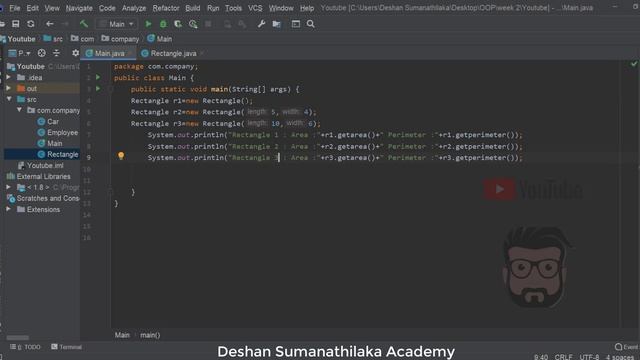The height and width of the screenshot is (360, 640).
Task: Click the run anything window icon
Action: tap(296, 24)
